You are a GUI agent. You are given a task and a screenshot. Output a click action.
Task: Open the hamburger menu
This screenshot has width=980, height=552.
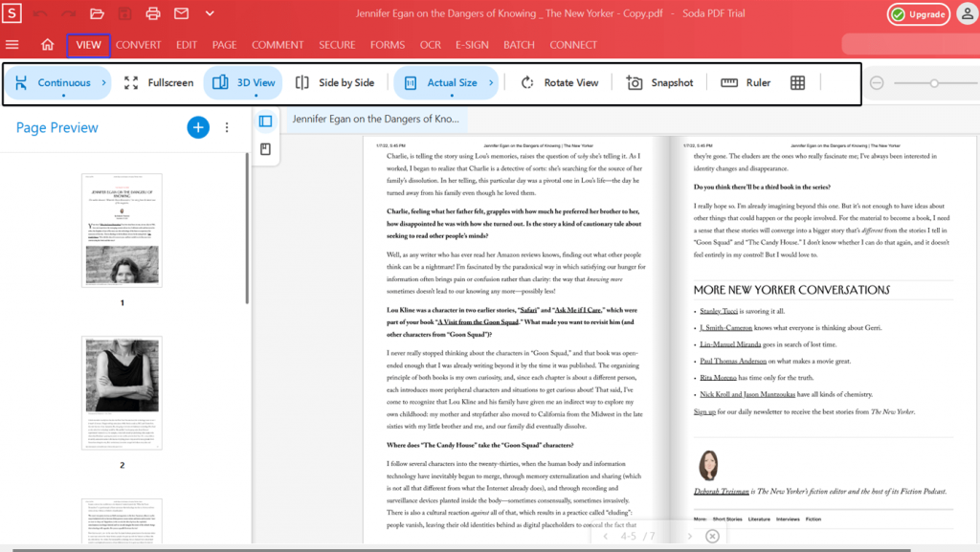pos(11,45)
